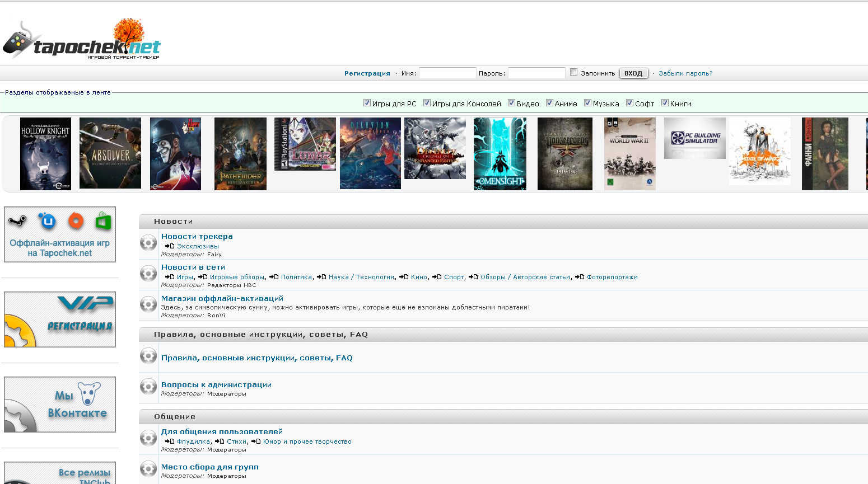This screenshot has width=868, height=484.
Task: Click the ВХОД login button
Action: pos(633,73)
